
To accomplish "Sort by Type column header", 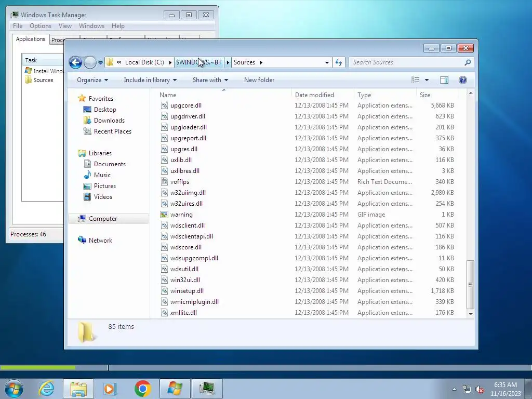I will 364,95.
